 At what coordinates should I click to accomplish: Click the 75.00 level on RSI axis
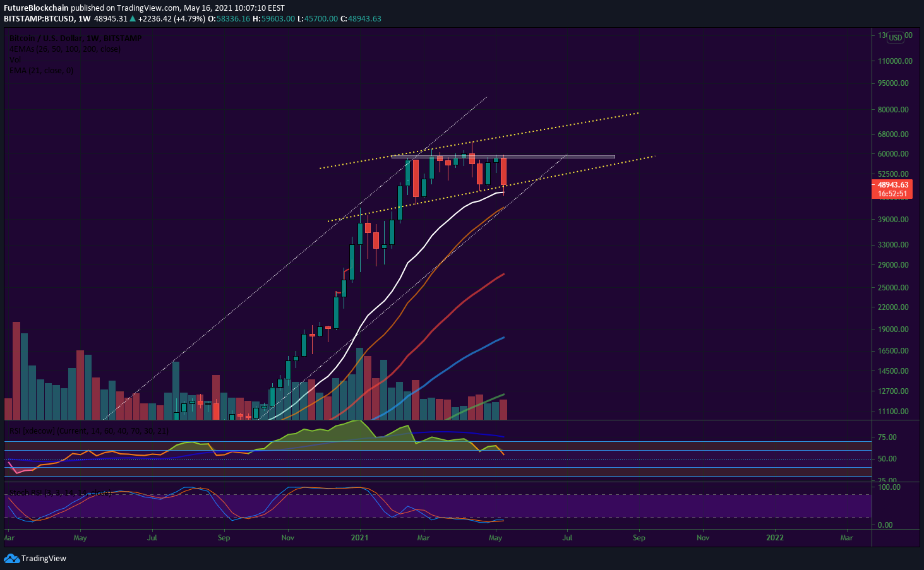click(x=887, y=437)
